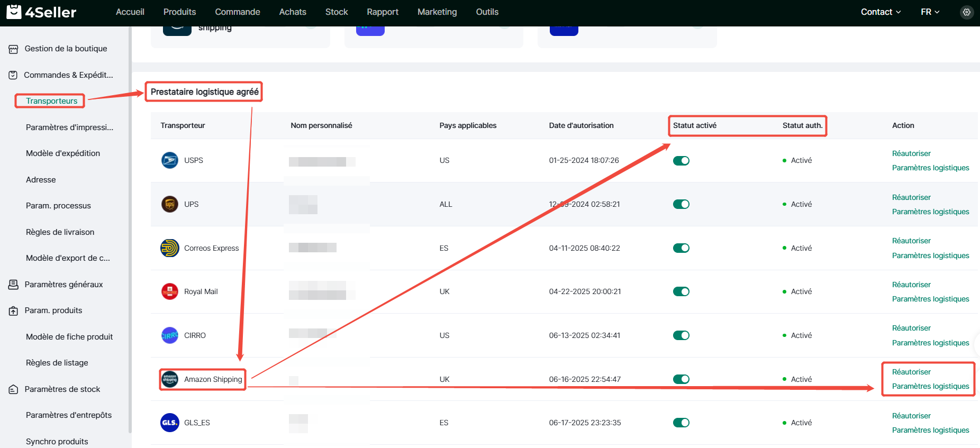Toggle the Royal Mail activation switch
The image size is (980, 448).
pos(681,291)
